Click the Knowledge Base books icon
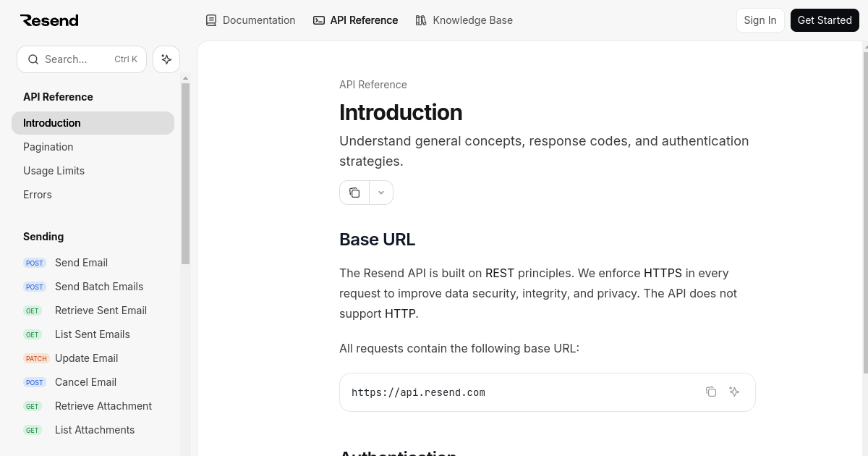This screenshot has height=456, width=868. click(x=421, y=20)
